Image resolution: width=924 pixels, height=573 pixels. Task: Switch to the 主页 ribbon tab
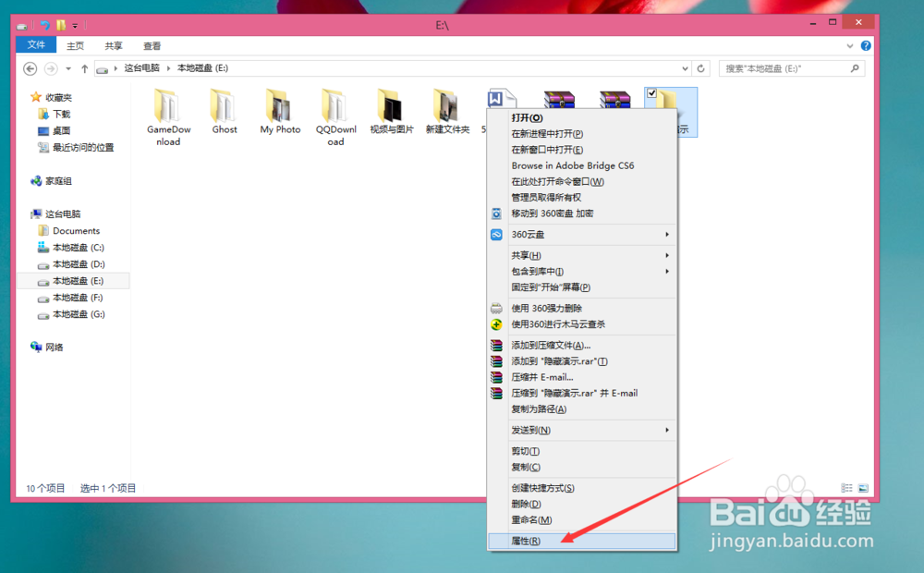(75, 45)
